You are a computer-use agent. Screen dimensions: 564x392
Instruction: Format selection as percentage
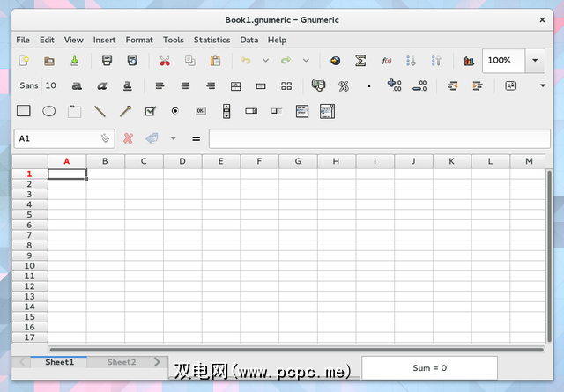point(344,85)
